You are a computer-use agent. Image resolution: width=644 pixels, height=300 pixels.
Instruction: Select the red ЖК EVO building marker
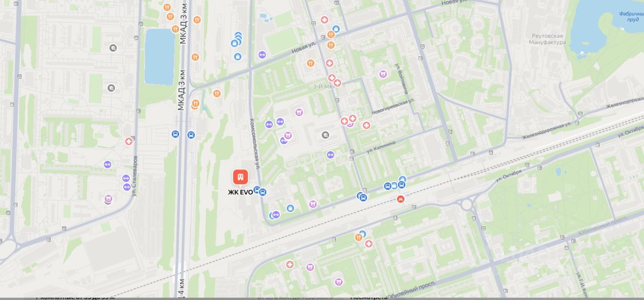(240, 177)
